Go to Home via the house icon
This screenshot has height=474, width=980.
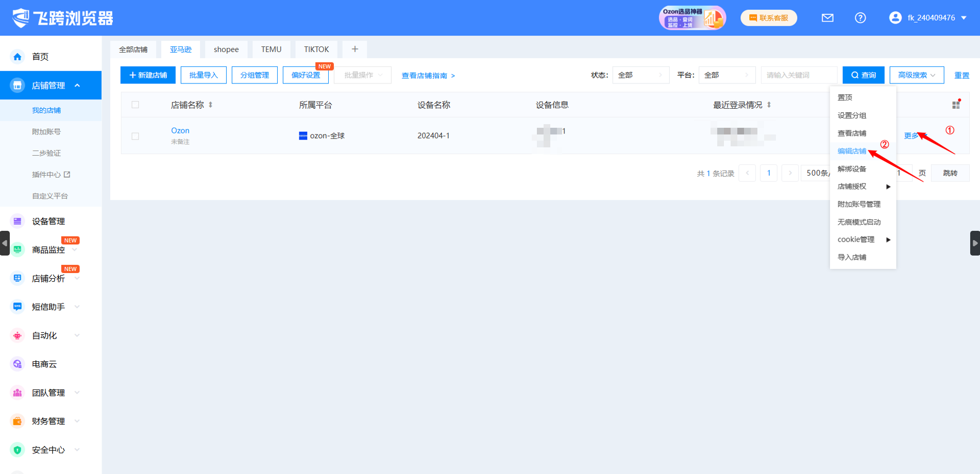18,57
